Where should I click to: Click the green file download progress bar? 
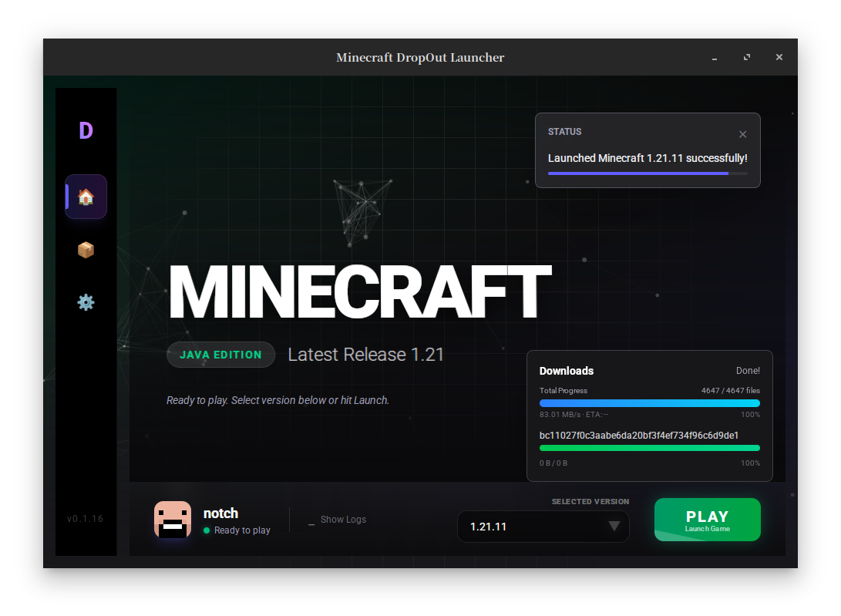click(649, 448)
